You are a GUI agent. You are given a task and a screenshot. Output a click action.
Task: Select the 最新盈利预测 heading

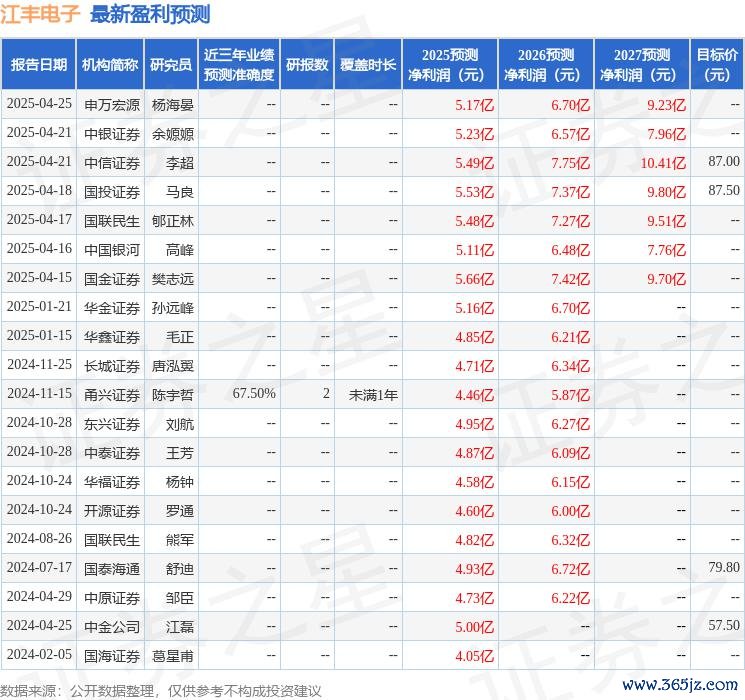point(150,14)
